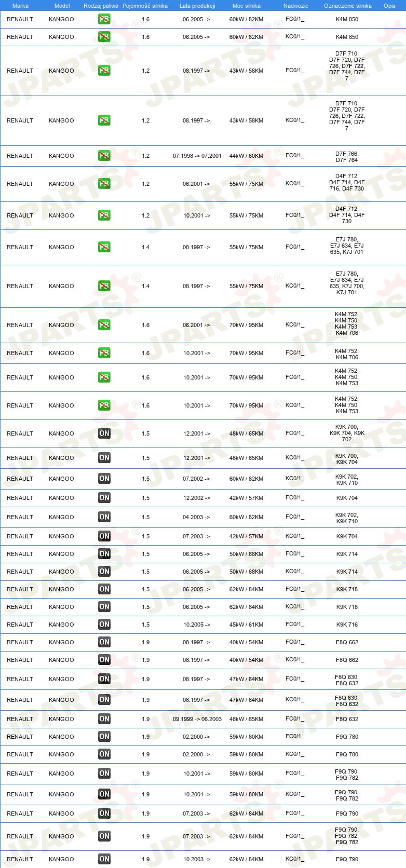Click PB icon in 1.4 KC0/1_ row
The height and width of the screenshot is (868, 406).
tap(104, 286)
